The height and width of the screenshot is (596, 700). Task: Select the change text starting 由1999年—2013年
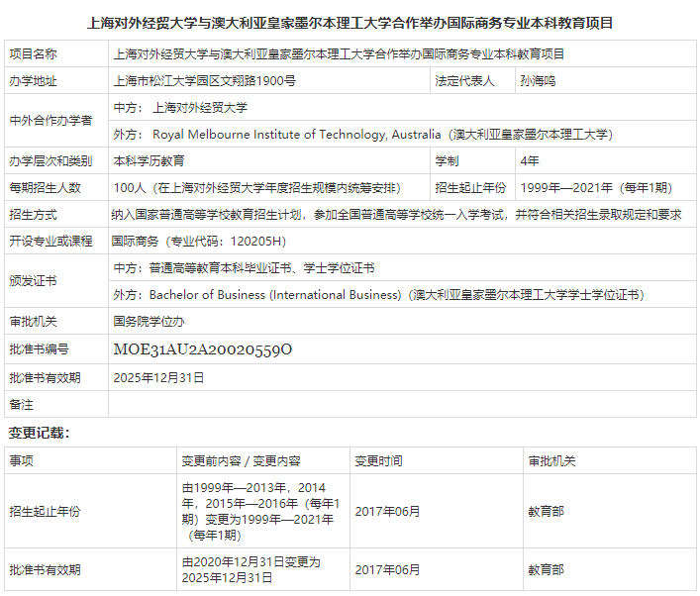pyautogui.click(x=260, y=511)
